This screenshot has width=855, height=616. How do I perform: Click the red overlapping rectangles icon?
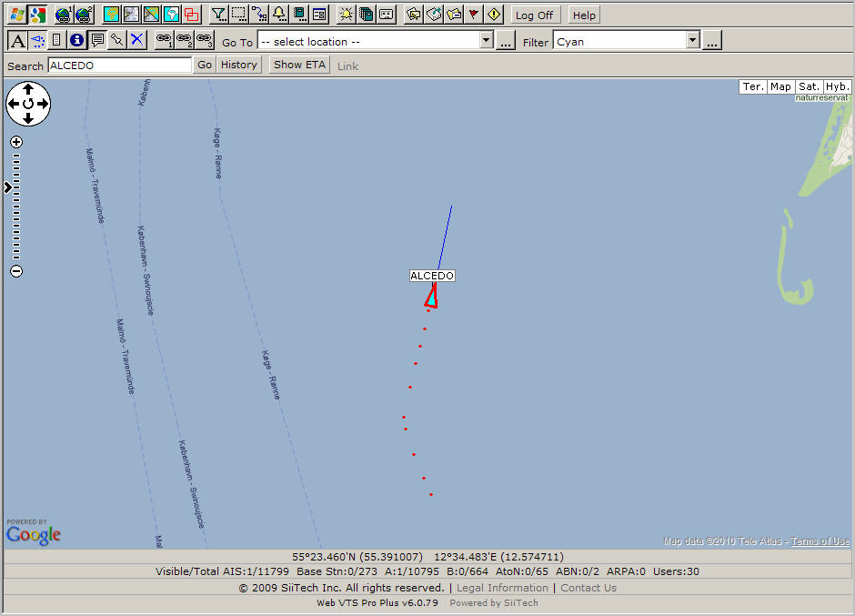[x=191, y=15]
